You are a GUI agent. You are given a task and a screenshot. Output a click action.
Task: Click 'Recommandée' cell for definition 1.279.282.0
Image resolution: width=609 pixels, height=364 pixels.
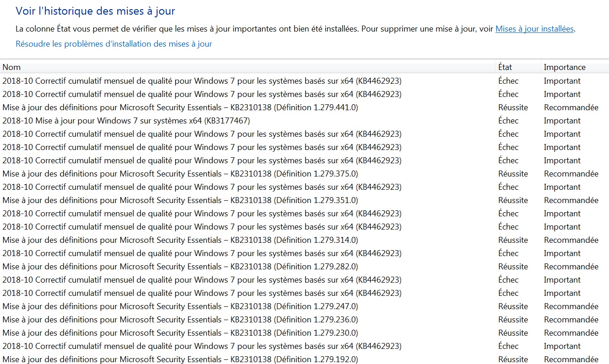tap(571, 267)
